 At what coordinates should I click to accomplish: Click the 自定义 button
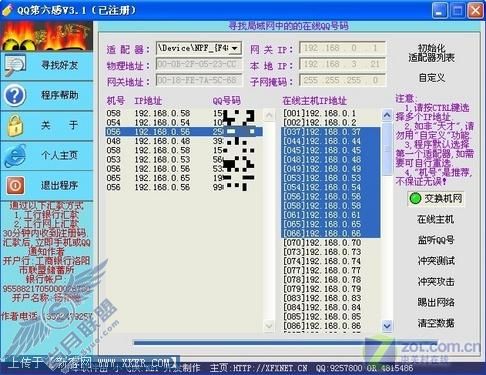tap(432, 78)
